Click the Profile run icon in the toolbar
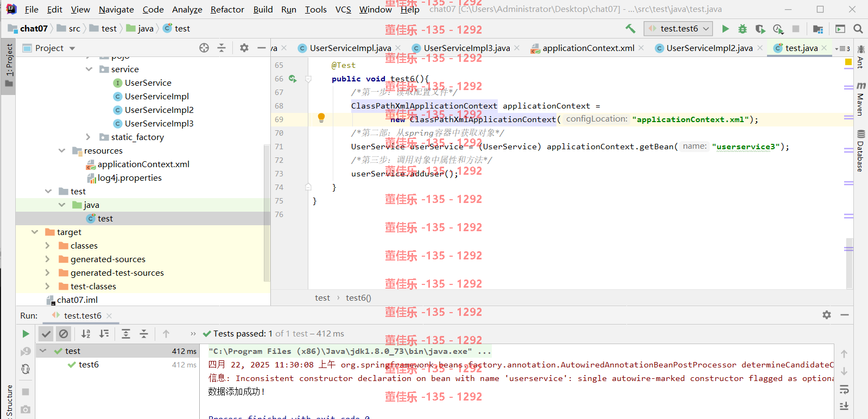Viewport: 868px width, 419px height. pyautogui.click(x=778, y=29)
